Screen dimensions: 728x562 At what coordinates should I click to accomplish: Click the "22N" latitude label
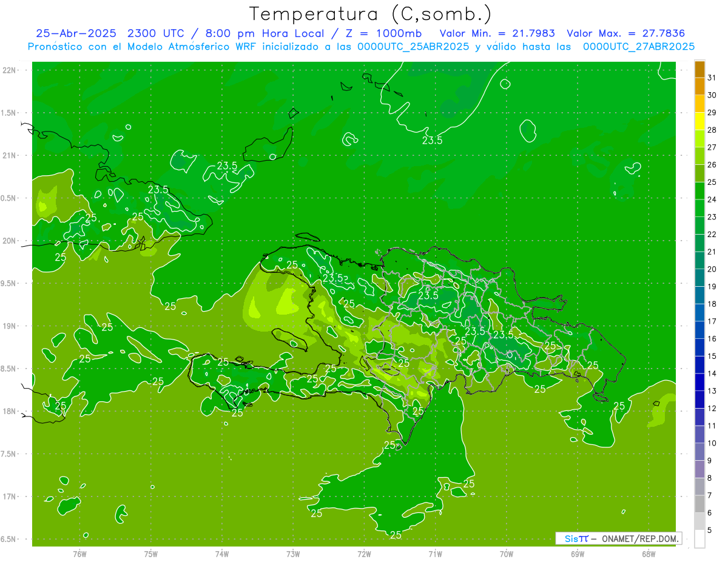click(x=9, y=70)
